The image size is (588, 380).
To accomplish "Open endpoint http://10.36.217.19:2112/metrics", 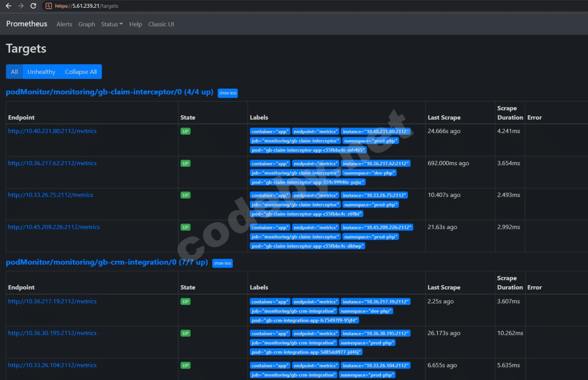I will click(52, 302).
